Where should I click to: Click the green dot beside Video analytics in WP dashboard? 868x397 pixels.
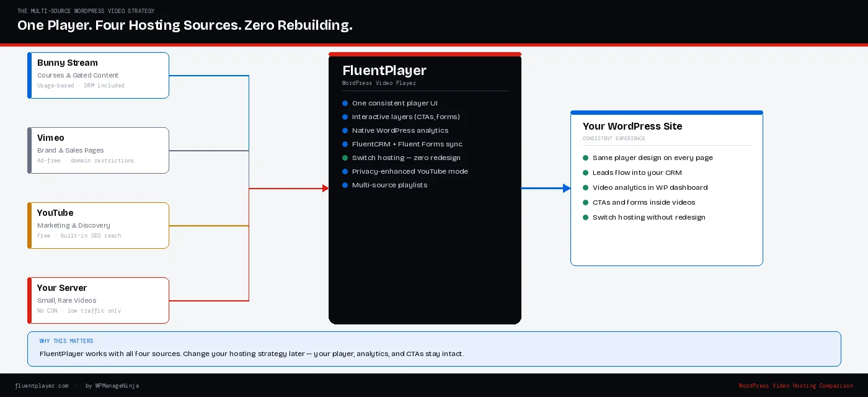(x=586, y=187)
